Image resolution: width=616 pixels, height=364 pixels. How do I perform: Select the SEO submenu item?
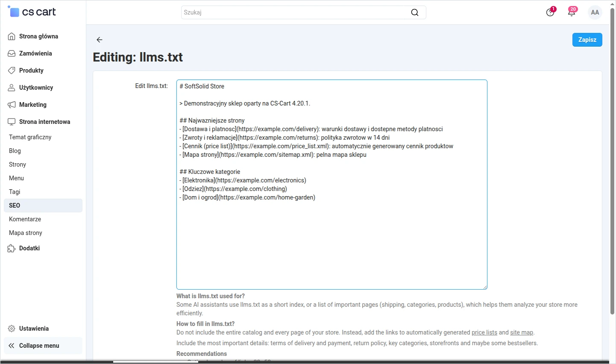click(x=43, y=205)
